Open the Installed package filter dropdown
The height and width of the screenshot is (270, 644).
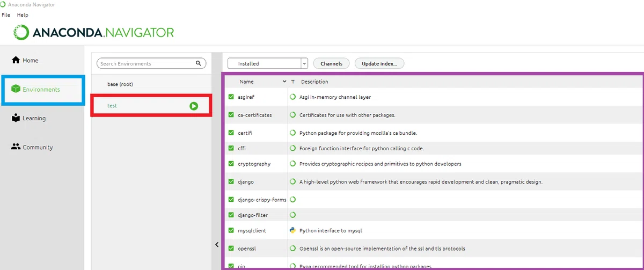coord(268,63)
